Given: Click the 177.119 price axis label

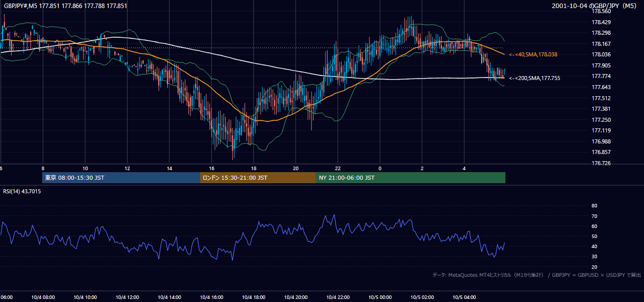Looking at the screenshot, I should [601, 130].
